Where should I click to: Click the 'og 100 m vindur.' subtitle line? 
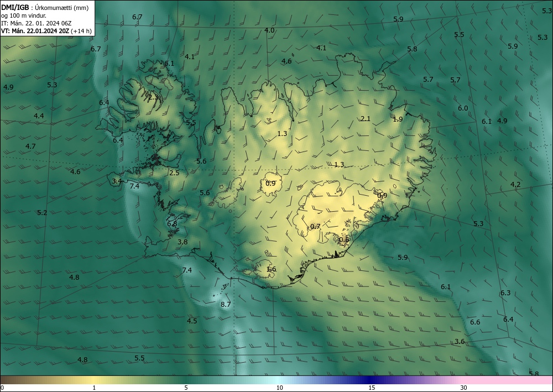tap(24, 15)
